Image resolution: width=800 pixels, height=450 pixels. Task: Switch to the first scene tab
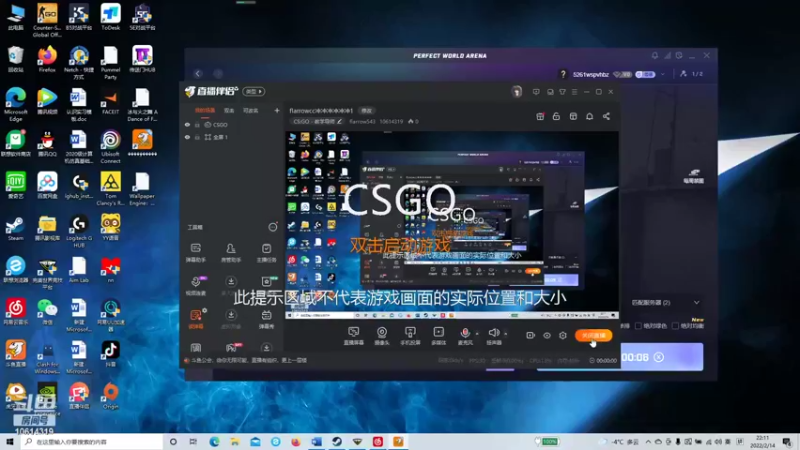[205, 110]
